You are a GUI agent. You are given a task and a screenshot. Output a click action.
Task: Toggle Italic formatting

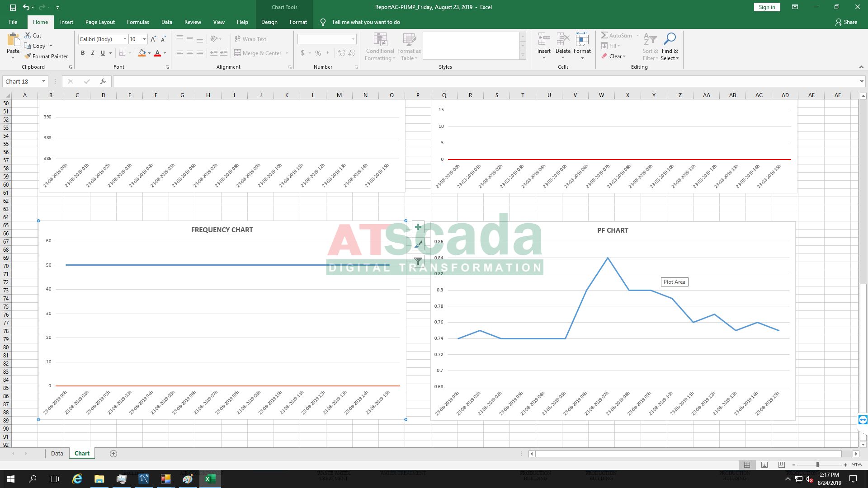tap(93, 53)
